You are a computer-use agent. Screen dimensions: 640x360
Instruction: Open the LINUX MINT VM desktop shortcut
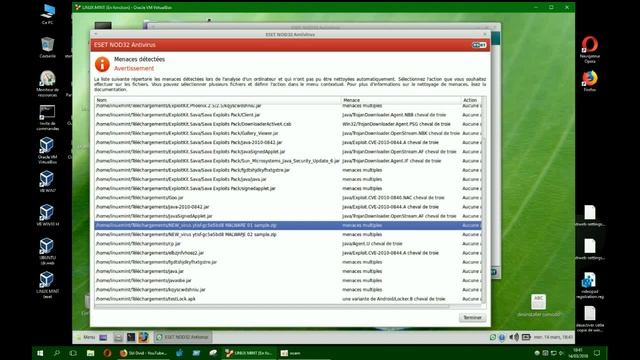(x=47, y=285)
